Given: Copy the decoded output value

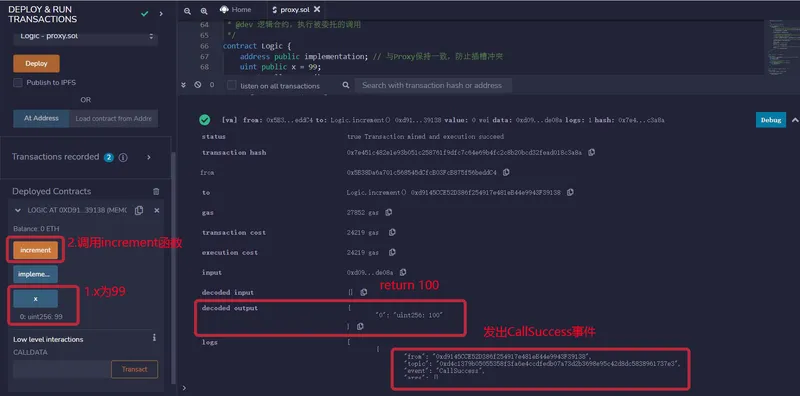Looking at the screenshot, I should tap(360, 326).
